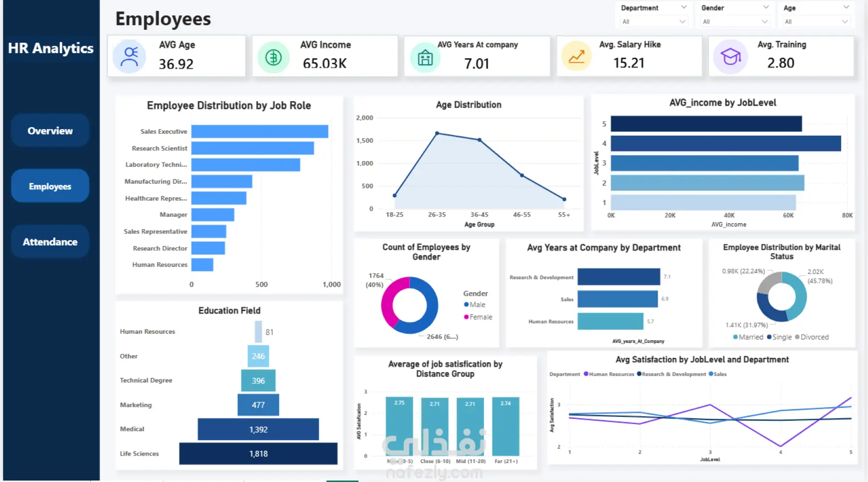Click the Years At company building icon

pyautogui.click(x=425, y=58)
